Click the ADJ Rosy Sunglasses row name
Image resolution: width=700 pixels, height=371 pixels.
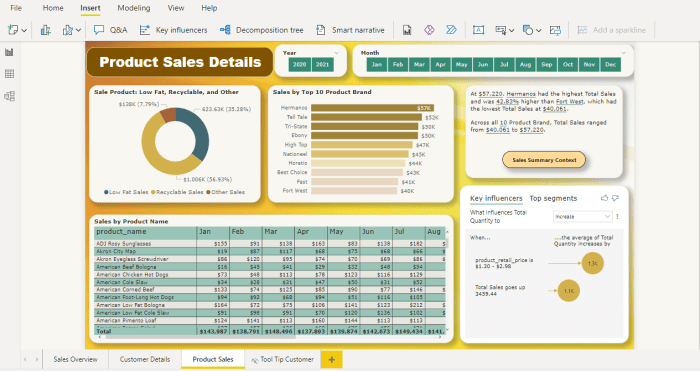[x=124, y=244]
